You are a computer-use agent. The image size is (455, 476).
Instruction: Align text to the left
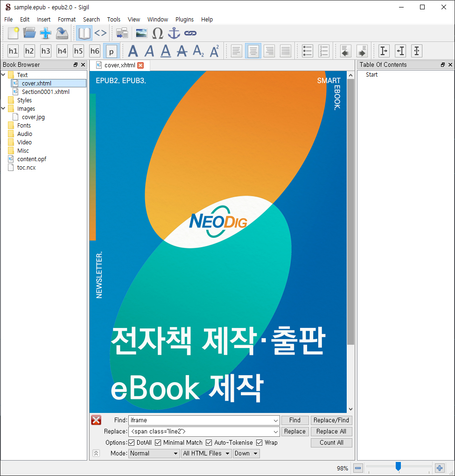[x=237, y=51]
